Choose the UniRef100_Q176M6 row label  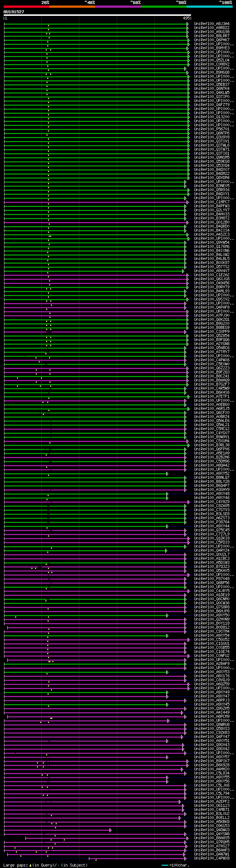(212, 246)
